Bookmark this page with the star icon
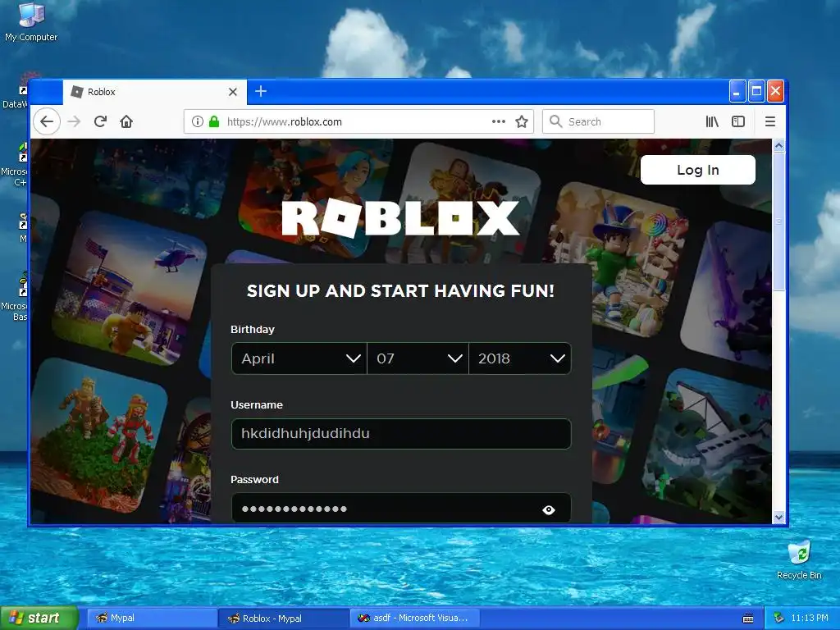 point(522,121)
